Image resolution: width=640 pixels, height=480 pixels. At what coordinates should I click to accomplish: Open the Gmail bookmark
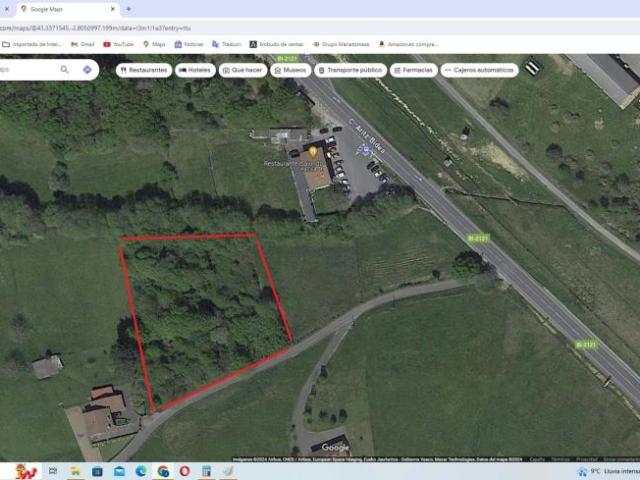pyautogui.click(x=82, y=44)
